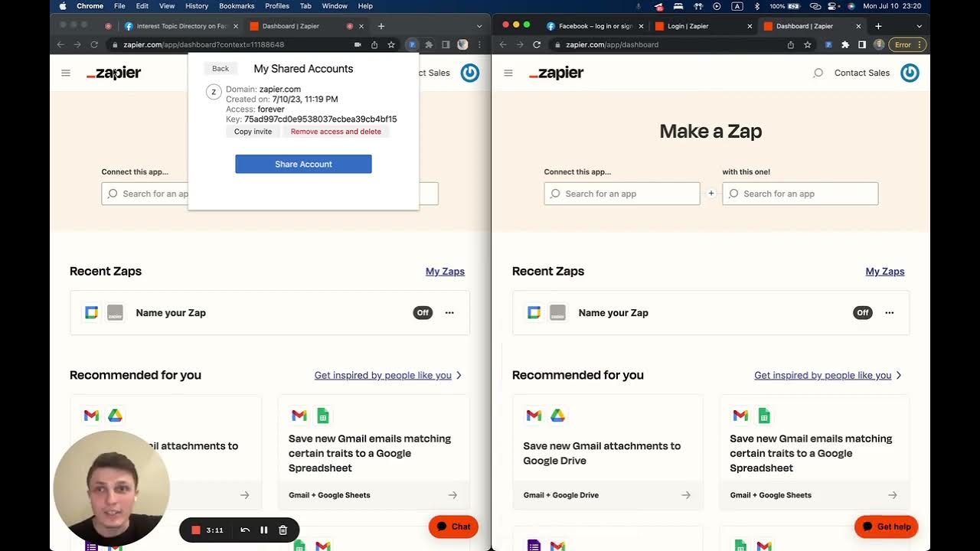Open Save new Gmail attachments card in right window
The height and width of the screenshot is (551, 980).
(608, 452)
